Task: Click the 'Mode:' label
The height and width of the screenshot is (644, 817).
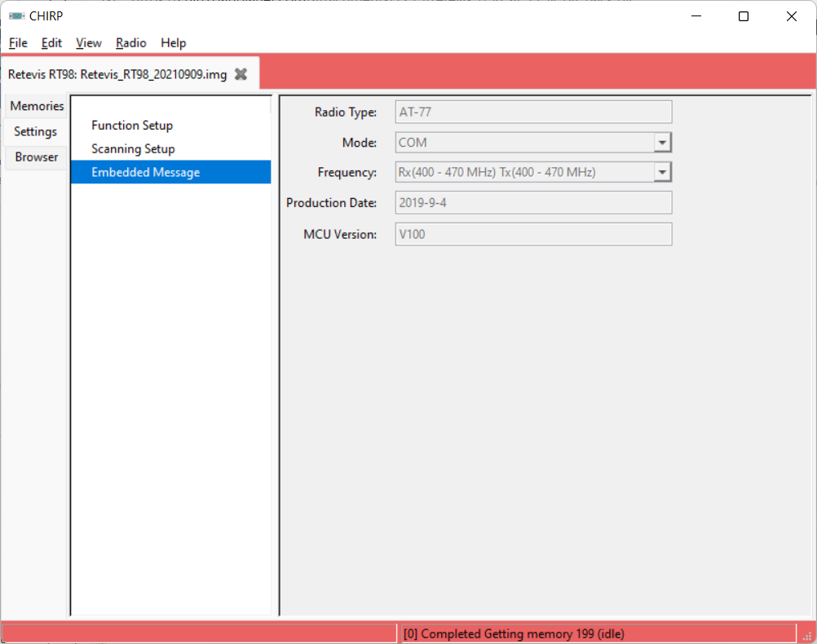Action: point(360,142)
